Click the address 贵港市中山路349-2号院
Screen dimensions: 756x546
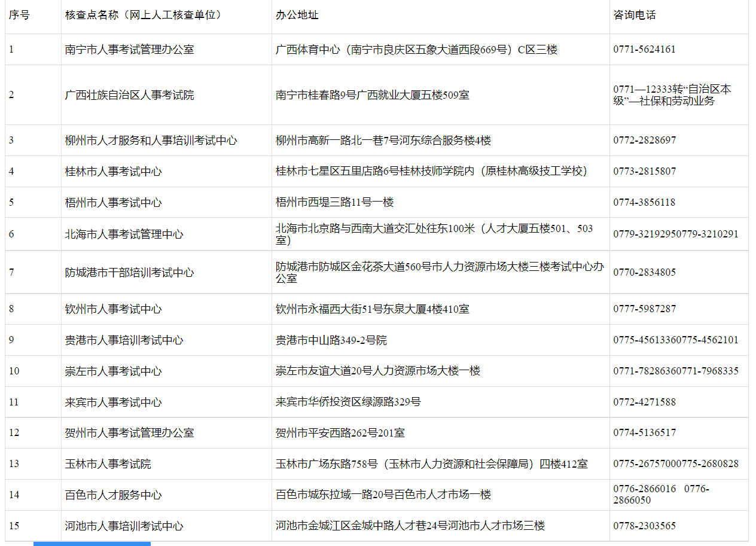tap(331, 340)
